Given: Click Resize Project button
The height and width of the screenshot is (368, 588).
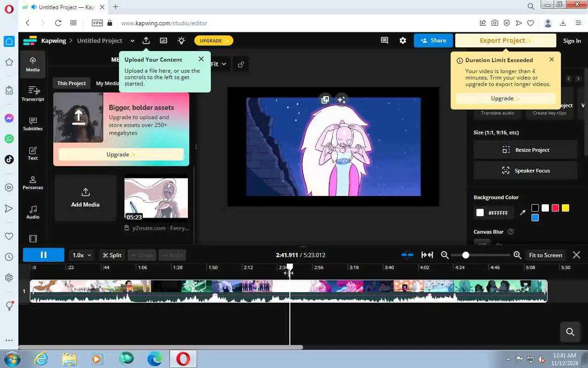Looking at the screenshot, I should point(526,150).
